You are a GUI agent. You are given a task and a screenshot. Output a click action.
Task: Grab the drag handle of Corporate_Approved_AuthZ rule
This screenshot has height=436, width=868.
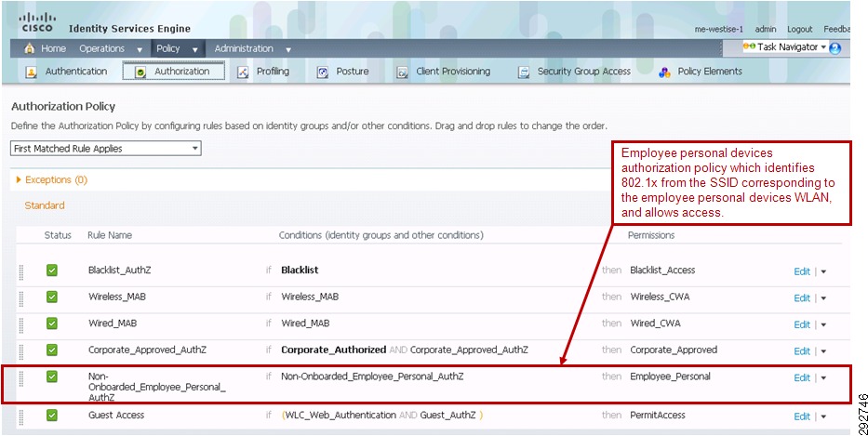(x=21, y=351)
